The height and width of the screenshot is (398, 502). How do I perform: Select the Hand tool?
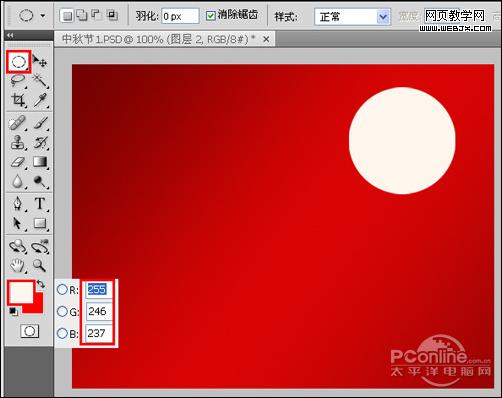[17, 266]
